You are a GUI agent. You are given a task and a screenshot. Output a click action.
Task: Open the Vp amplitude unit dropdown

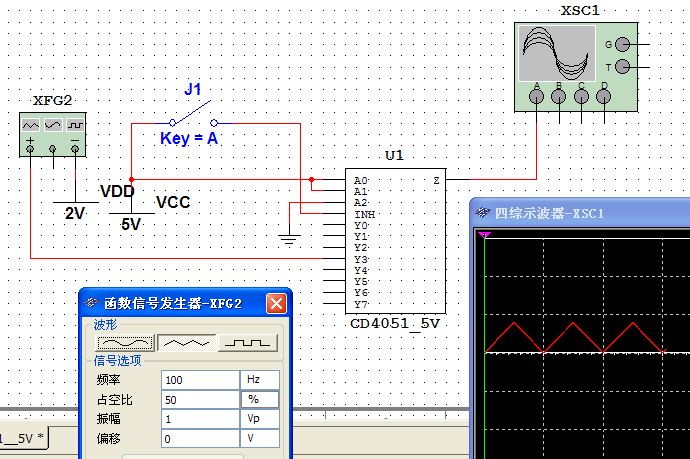(x=260, y=419)
